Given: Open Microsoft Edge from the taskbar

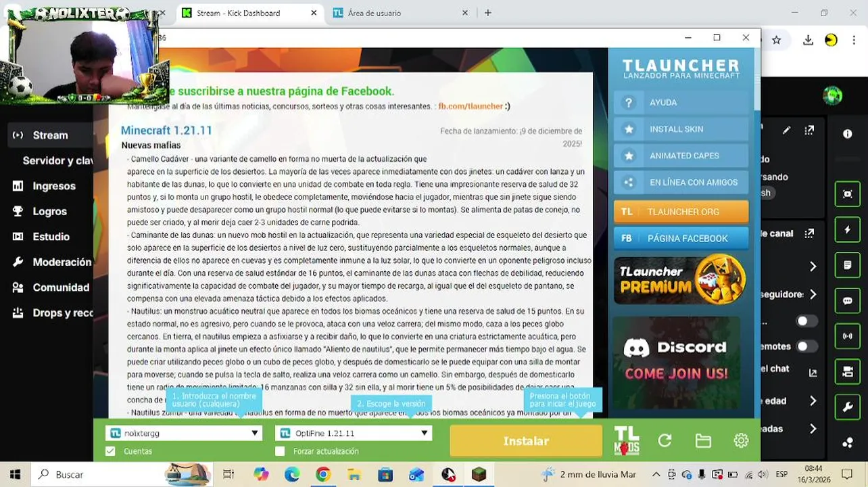Looking at the screenshot, I should click(292, 475).
